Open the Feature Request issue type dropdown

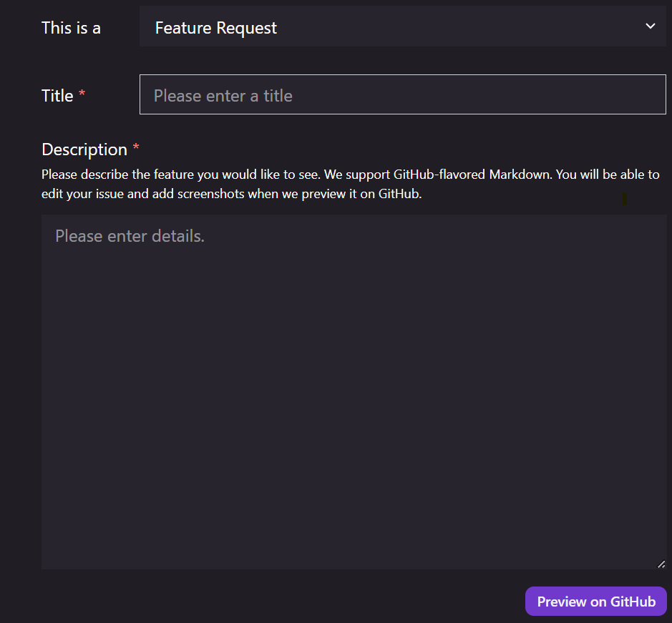402,26
